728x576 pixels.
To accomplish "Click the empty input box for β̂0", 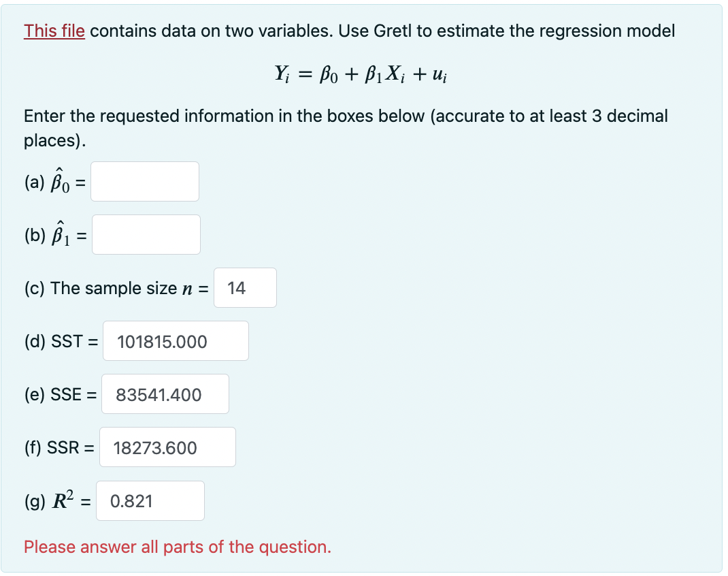I will click(144, 181).
